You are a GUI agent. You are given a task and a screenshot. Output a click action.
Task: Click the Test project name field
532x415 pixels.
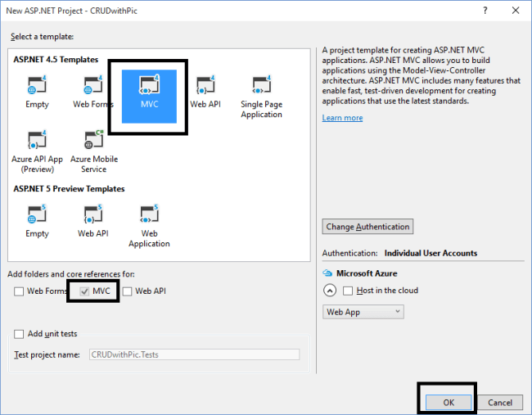pyautogui.click(x=195, y=354)
